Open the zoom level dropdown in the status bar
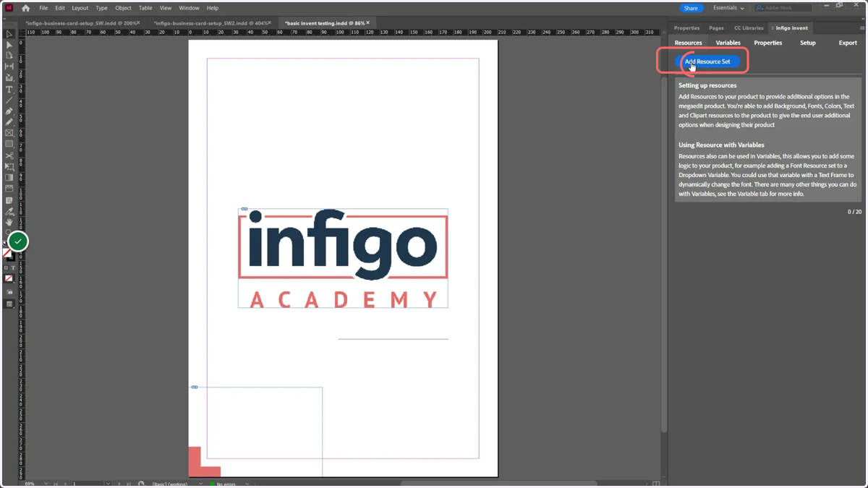Screen dimensions: 868x488 tap(46, 484)
